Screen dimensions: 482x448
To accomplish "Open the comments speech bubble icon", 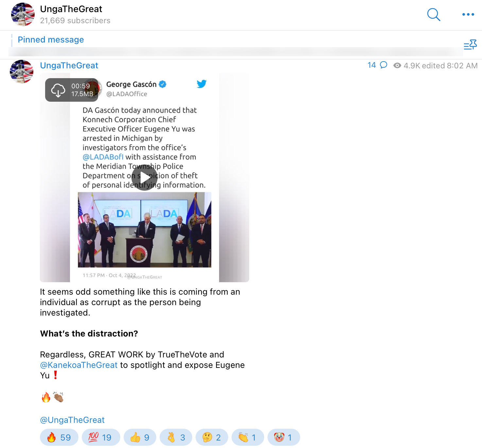I will click(x=384, y=65).
